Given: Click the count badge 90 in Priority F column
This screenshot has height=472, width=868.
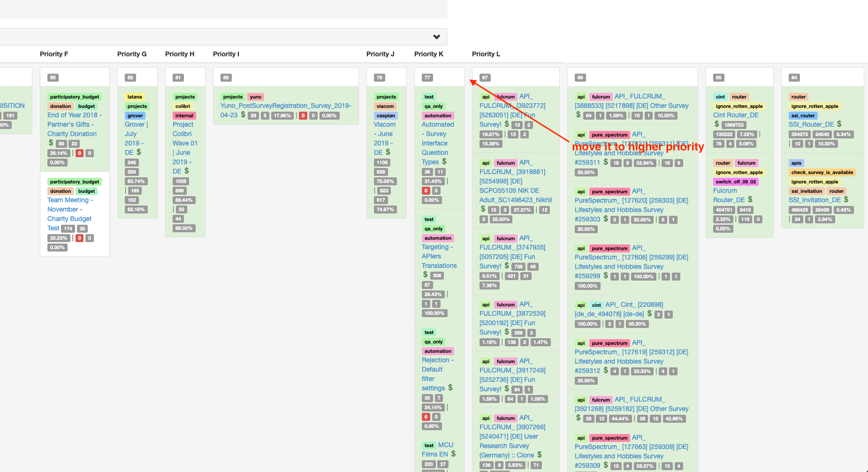Looking at the screenshot, I should pos(53,77).
